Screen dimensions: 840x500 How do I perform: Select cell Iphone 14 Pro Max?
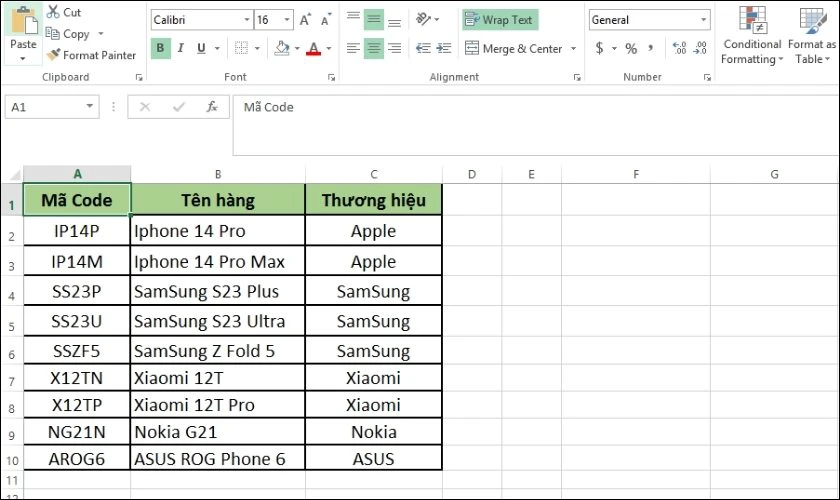tap(218, 262)
